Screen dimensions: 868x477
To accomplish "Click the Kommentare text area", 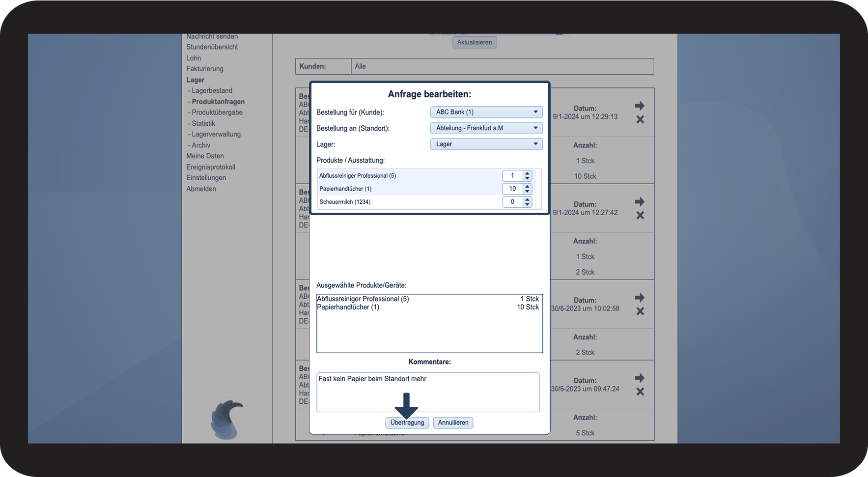I will [x=428, y=392].
